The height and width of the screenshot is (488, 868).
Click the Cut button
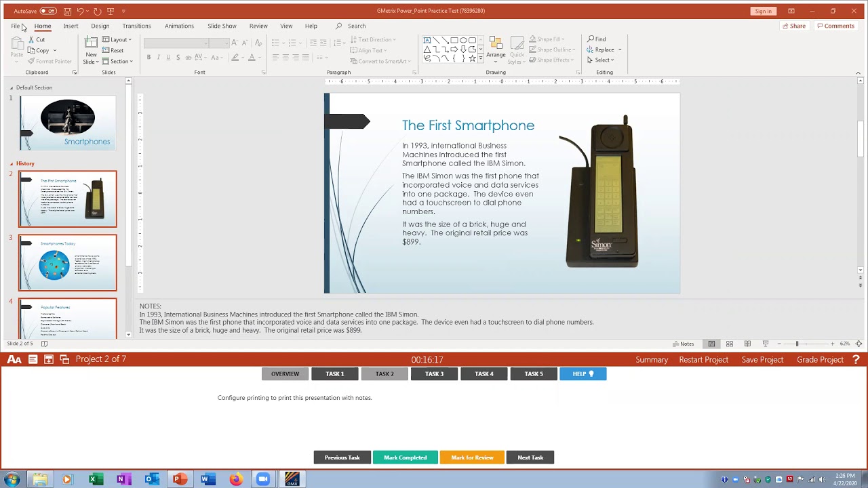tap(37, 39)
